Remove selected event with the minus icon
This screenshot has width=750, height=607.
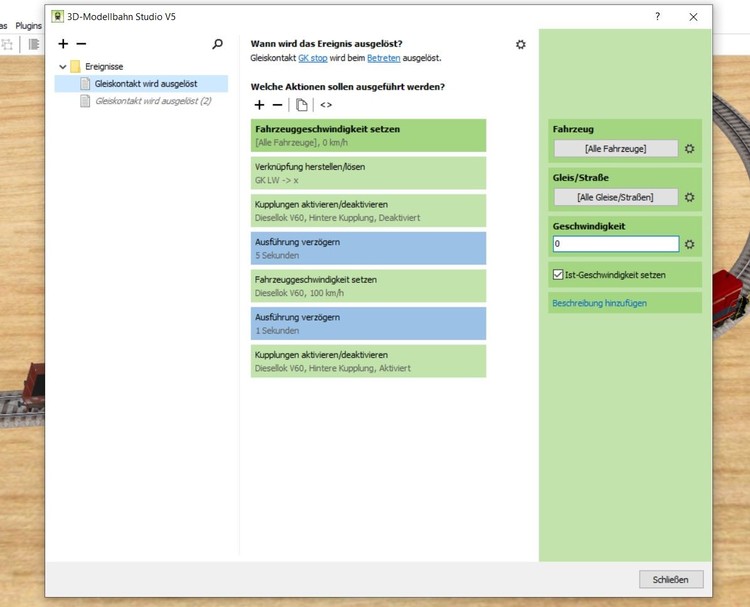coord(81,44)
